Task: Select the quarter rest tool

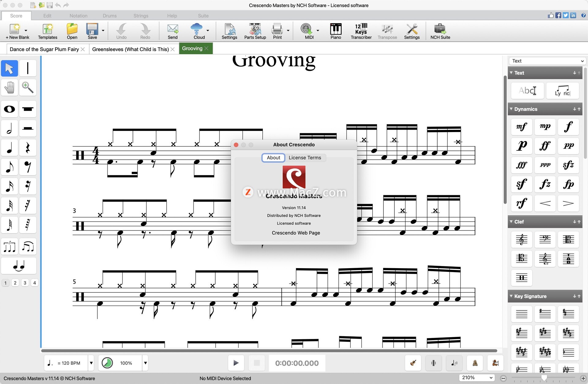Action: tap(28, 148)
